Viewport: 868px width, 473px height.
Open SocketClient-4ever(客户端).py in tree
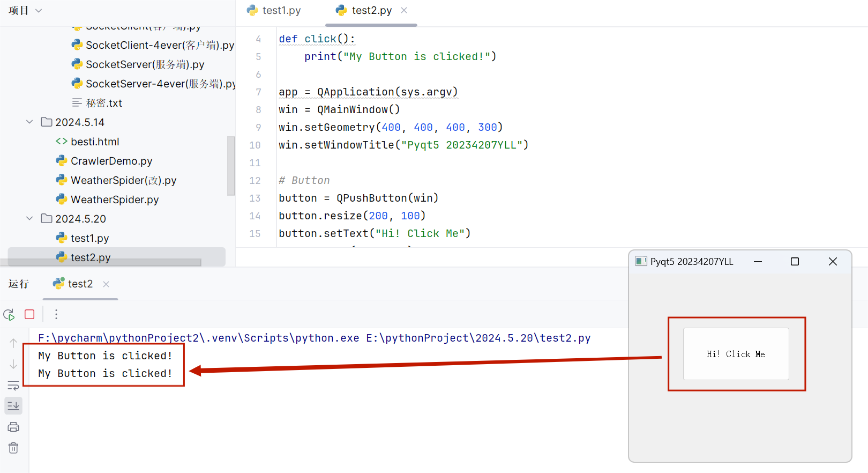pyautogui.click(x=153, y=45)
